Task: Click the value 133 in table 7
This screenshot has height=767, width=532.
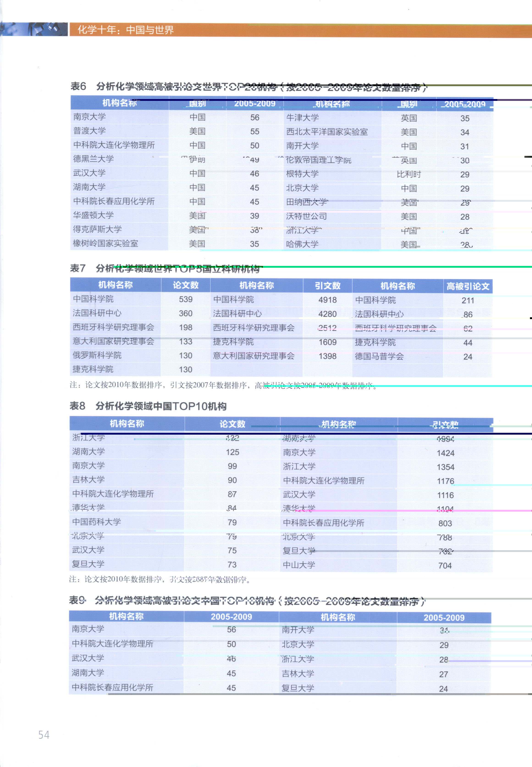Action: coord(186,342)
